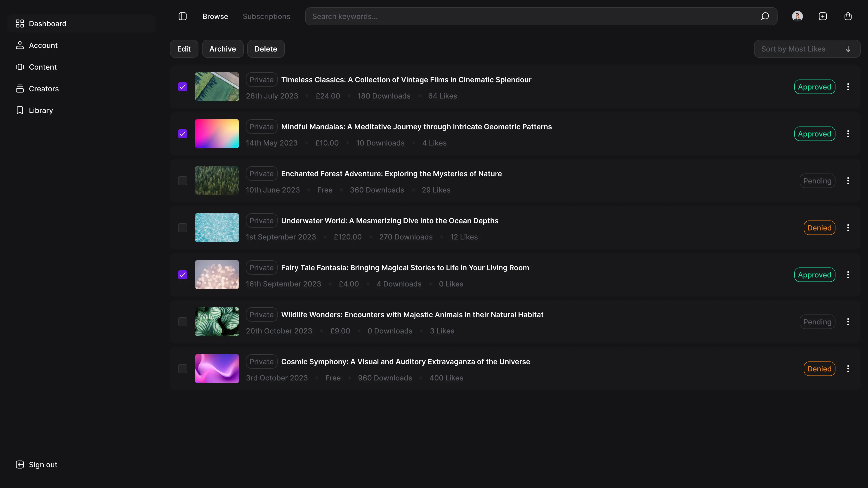Select the Account sidebar icon
Viewport: 868px width, 488px height.
coord(19,45)
